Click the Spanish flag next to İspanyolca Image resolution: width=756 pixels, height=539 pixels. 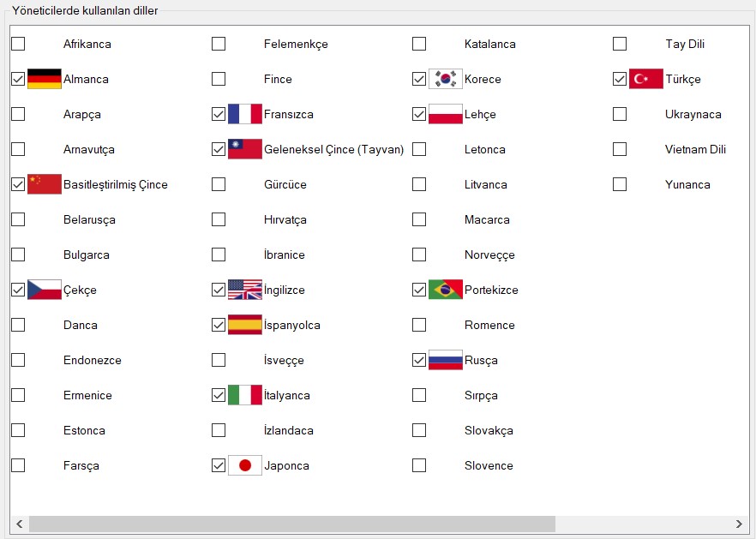[245, 325]
